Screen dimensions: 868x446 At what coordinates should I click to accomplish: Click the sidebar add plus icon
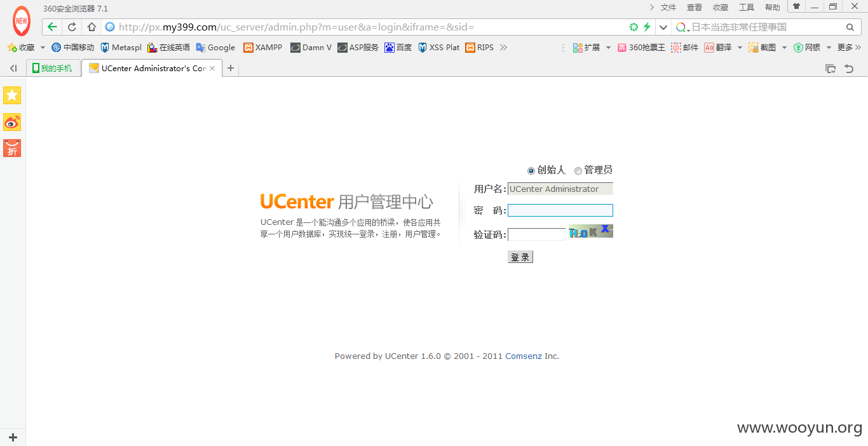click(x=13, y=437)
